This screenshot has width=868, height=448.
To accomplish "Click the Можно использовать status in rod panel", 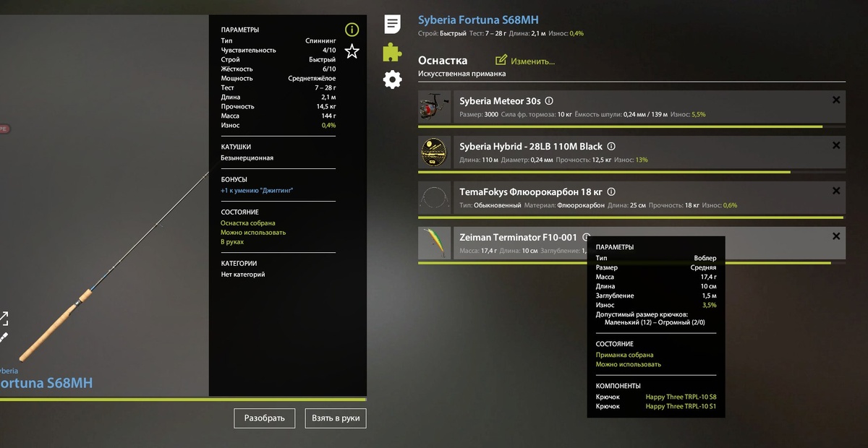I will [253, 233].
